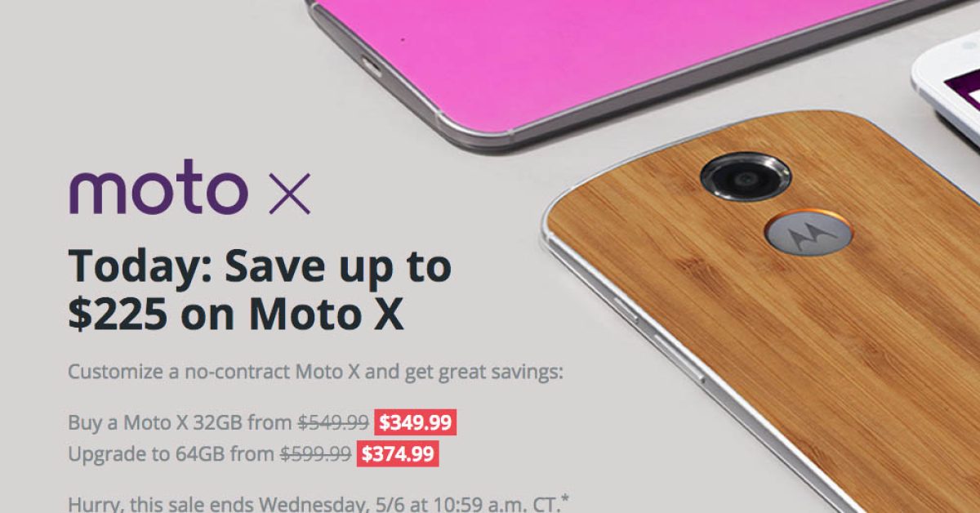The image size is (980, 513).
Task: Click the crossed-out $549.99 price
Action: (334, 423)
